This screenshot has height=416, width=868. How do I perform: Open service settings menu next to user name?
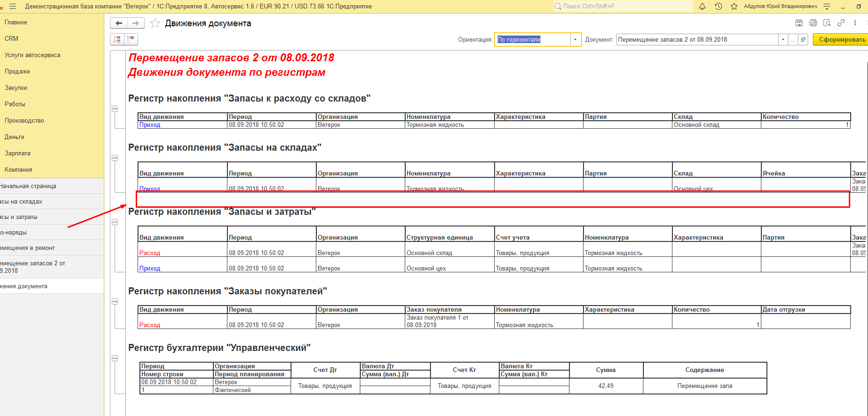point(827,7)
